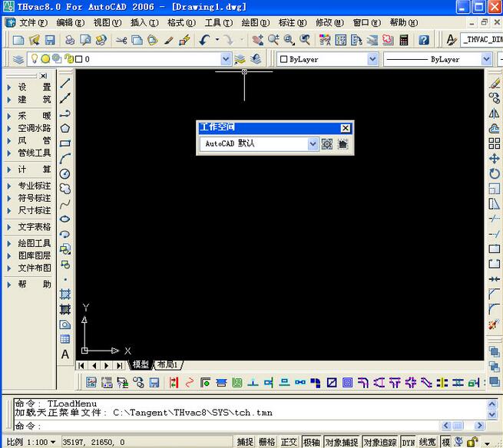Toggle 对象捕捉 object snap
The width and height of the screenshot is (503, 448).
click(342, 442)
